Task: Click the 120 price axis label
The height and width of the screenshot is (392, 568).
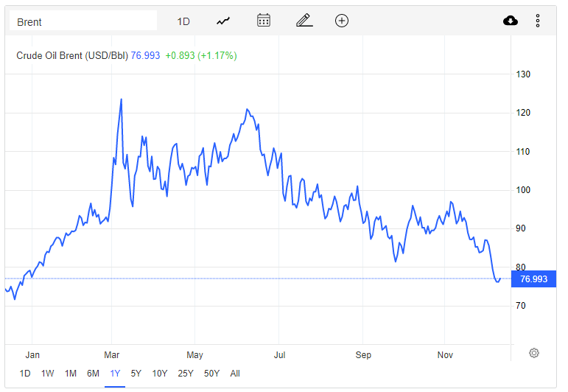Action: [x=523, y=113]
